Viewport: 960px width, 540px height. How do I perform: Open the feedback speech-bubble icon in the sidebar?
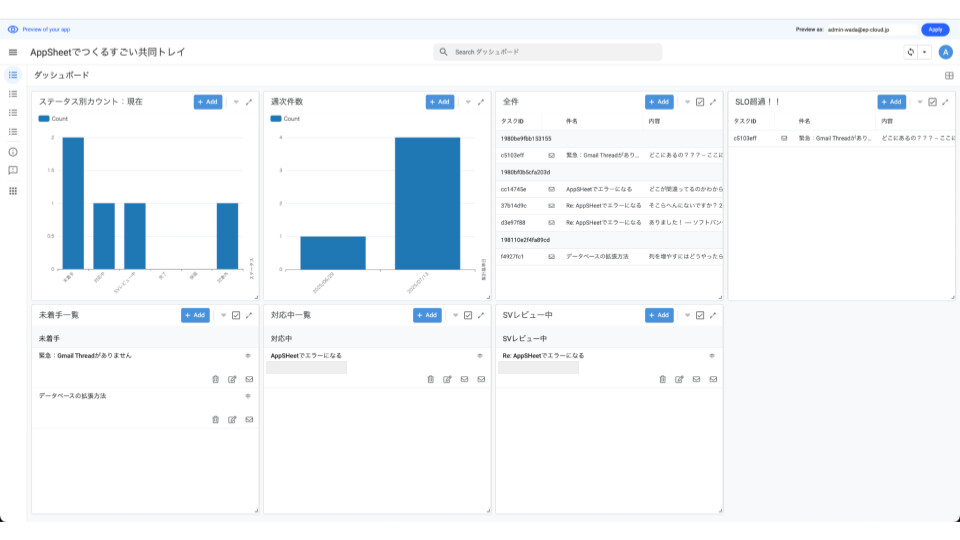13,171
